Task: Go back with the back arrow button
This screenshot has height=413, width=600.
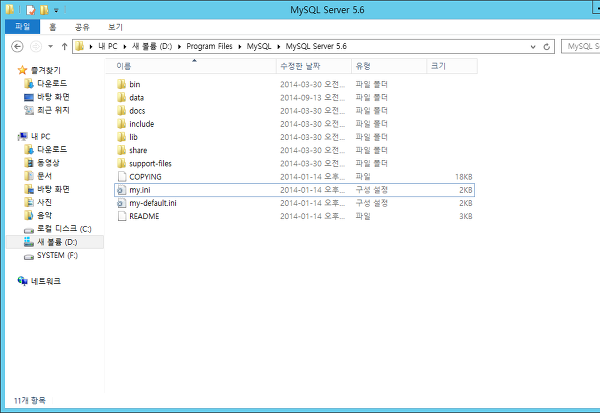Action: tap(17, 47)
